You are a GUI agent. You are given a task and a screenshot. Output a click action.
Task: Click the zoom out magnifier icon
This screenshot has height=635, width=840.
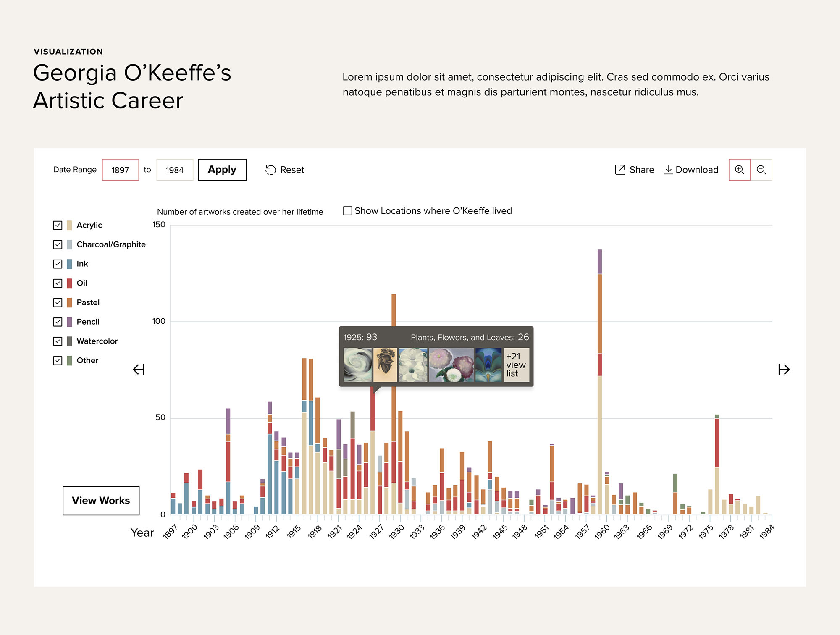coord(761,170)
